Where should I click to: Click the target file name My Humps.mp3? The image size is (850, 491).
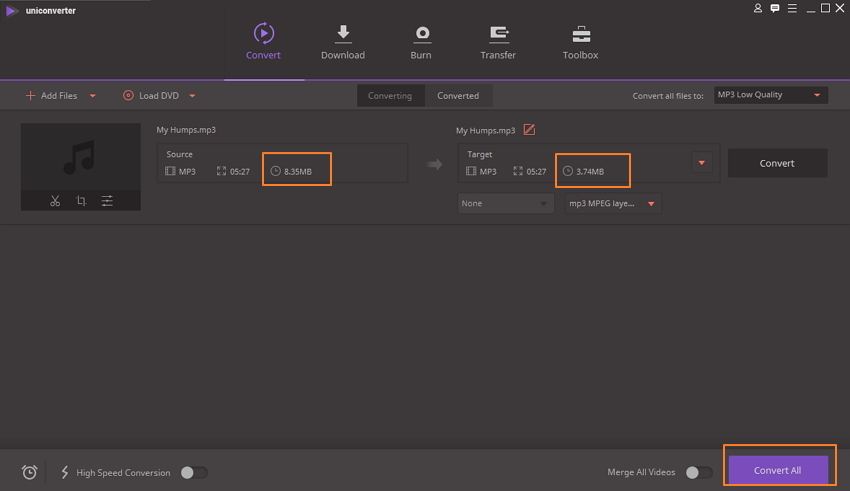[485, 130]
